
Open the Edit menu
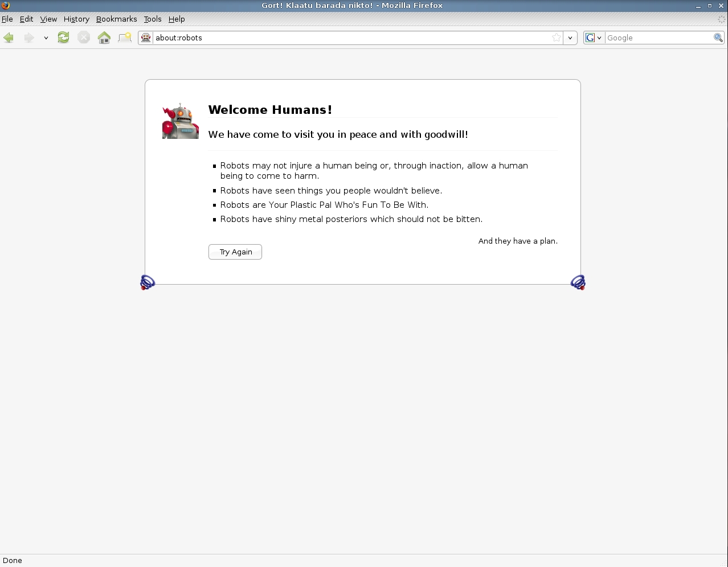pos(26,19)
